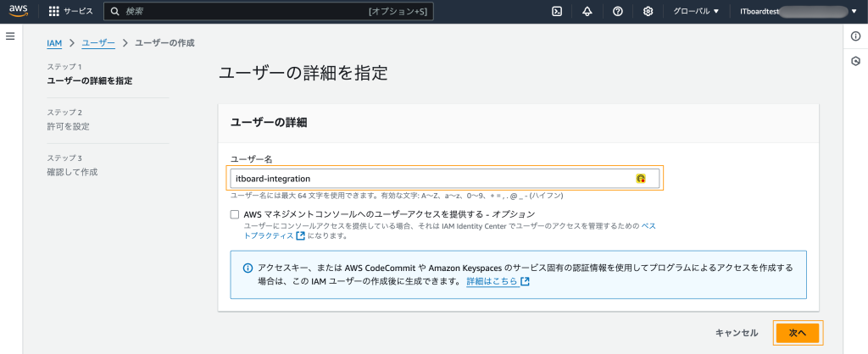
Task: Open the notifications bell icon
Action: pos(587,12)
